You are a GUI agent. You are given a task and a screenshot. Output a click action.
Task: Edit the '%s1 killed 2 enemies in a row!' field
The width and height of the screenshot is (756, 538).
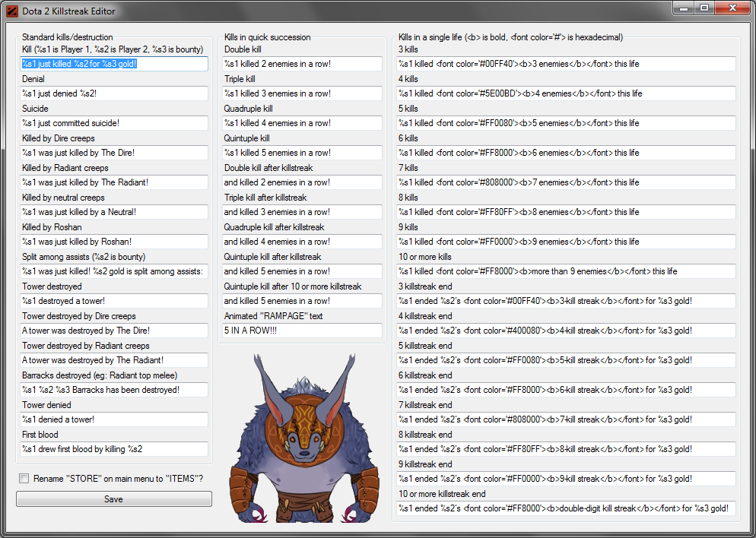tap(302, 64)
